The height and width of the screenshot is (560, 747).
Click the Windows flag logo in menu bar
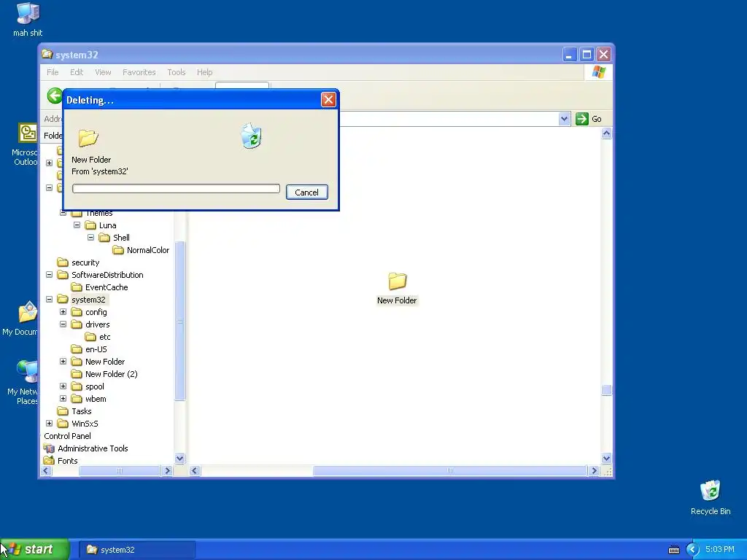tap(598, 72)
